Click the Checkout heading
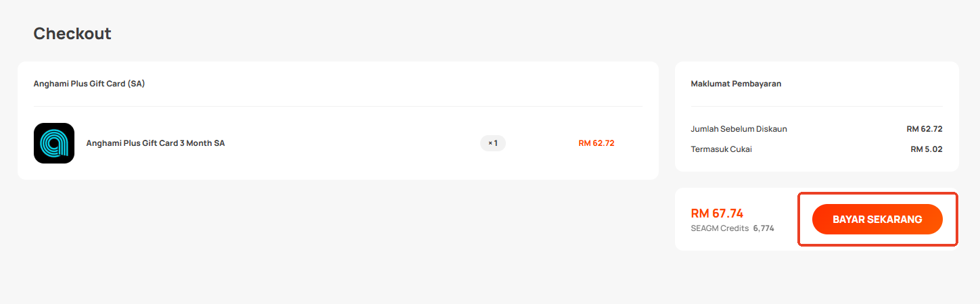 point(72,33)
